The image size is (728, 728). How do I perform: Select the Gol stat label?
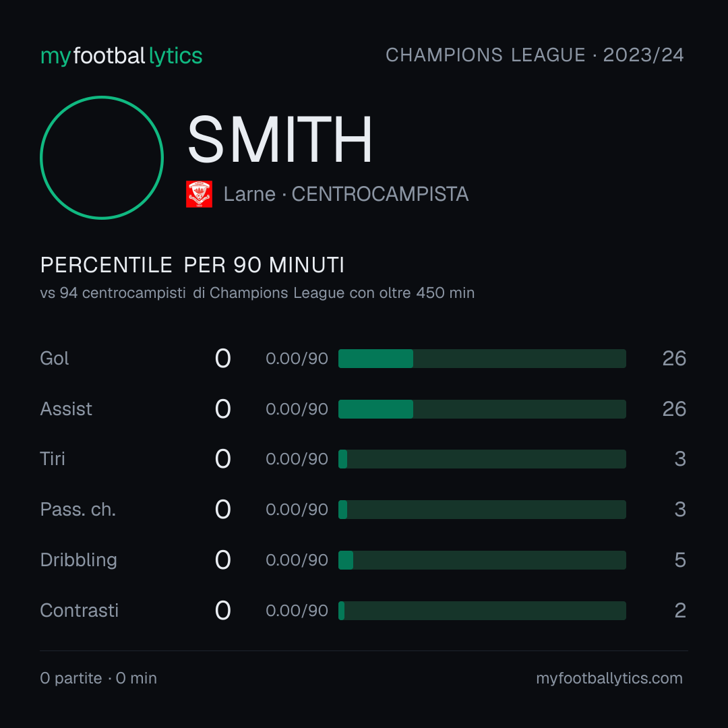point(55,359)
